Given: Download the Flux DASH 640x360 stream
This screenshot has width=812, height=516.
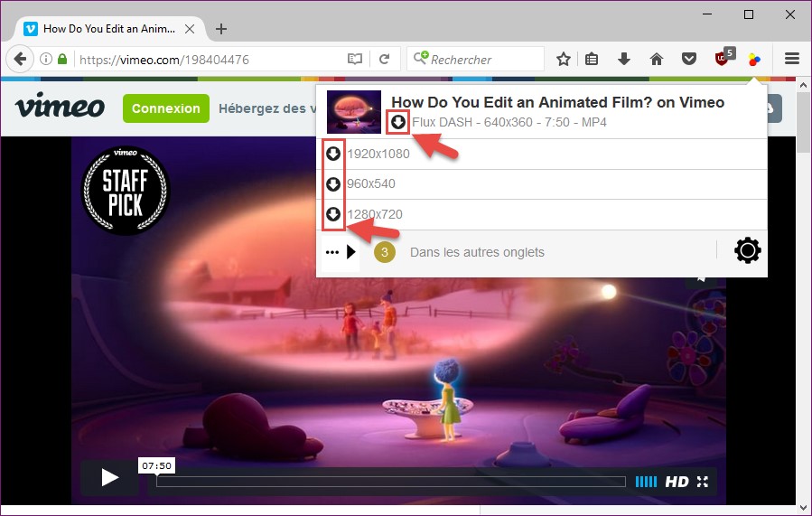Looking at the screenshot, I should click(397, 122).
